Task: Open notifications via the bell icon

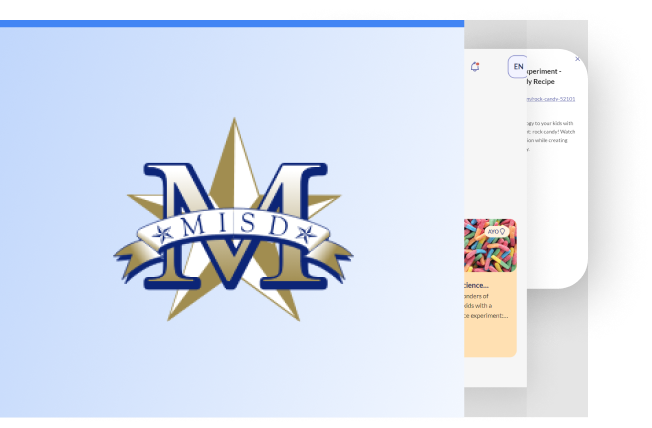Action: coord(475,67)
